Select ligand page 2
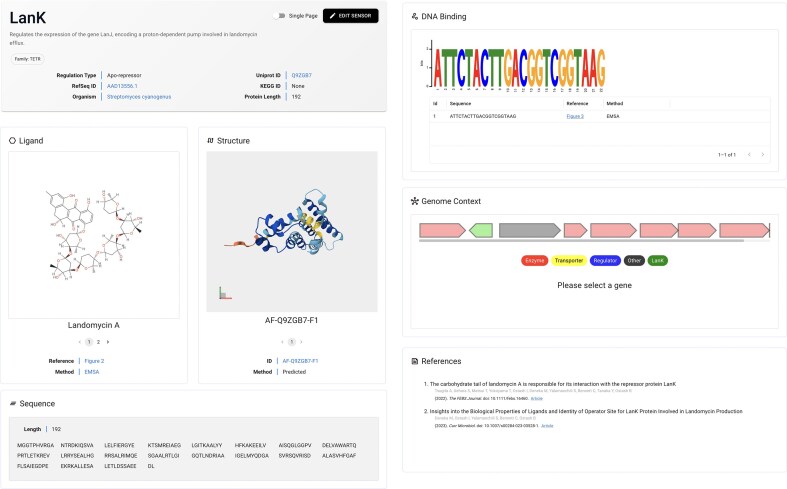The image size is (787, 489). pos(98,342)
